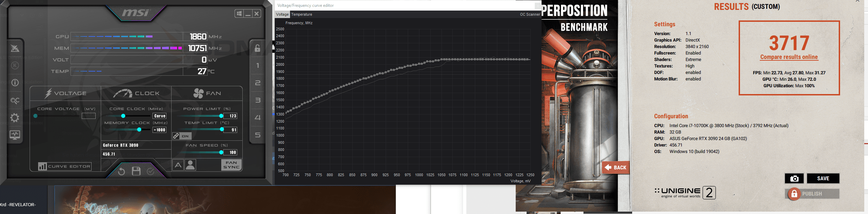Toggle the profile lock padlock icon
Viewport: 868px width, 214px height.
coord(258,48)
